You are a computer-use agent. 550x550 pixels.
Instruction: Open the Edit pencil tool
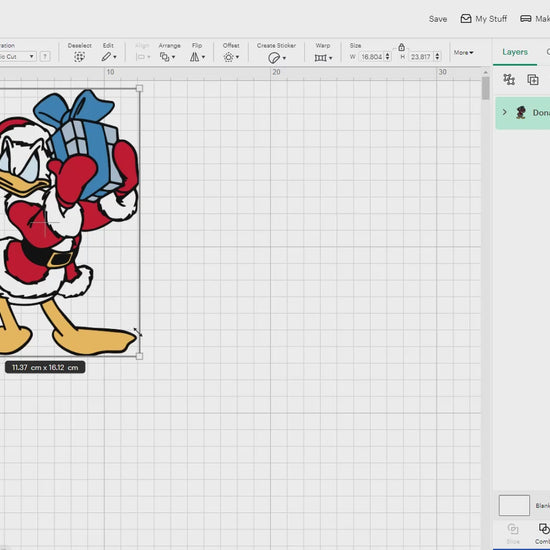(x=109, y=57)
